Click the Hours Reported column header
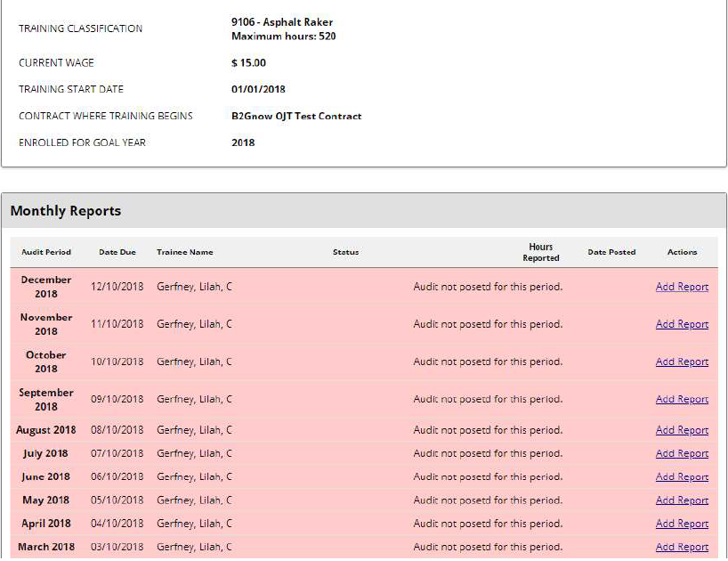 [540, 252]
